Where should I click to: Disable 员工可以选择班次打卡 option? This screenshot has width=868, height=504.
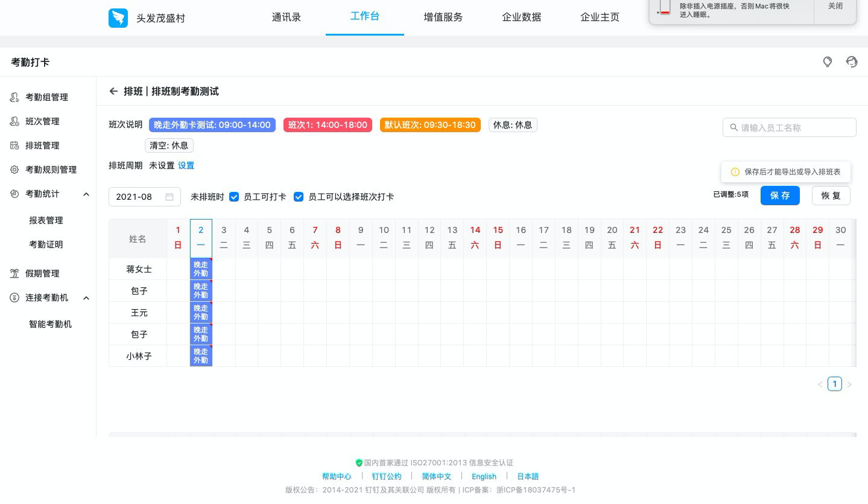(x=299, y=197)
